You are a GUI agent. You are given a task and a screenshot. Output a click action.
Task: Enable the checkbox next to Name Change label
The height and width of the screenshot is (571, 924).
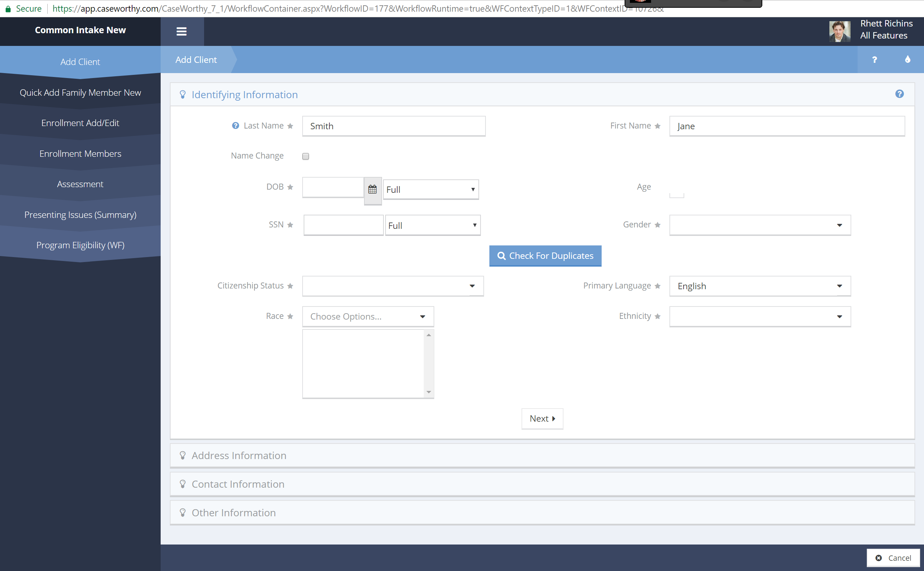click(305, 156)
